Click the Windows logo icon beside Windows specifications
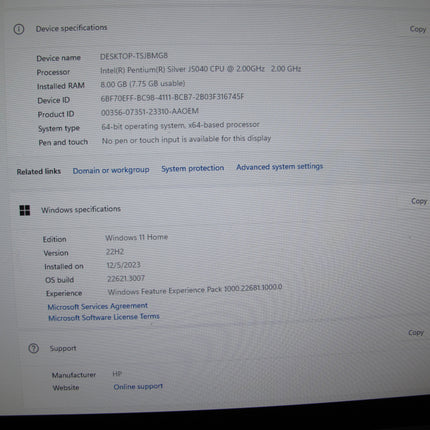 (x=25, y=210)
